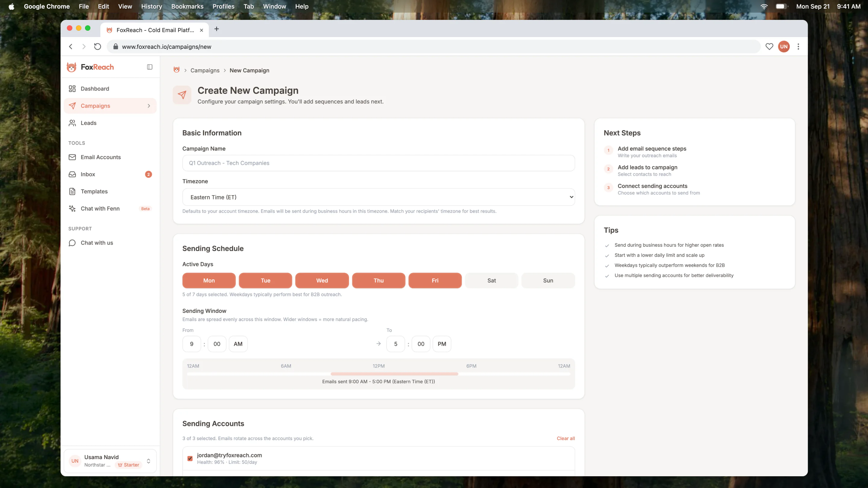This screenshot has height=488, width=868.
Task: Open the To minutes 00 selector
Action: click(x=421, y=344)
